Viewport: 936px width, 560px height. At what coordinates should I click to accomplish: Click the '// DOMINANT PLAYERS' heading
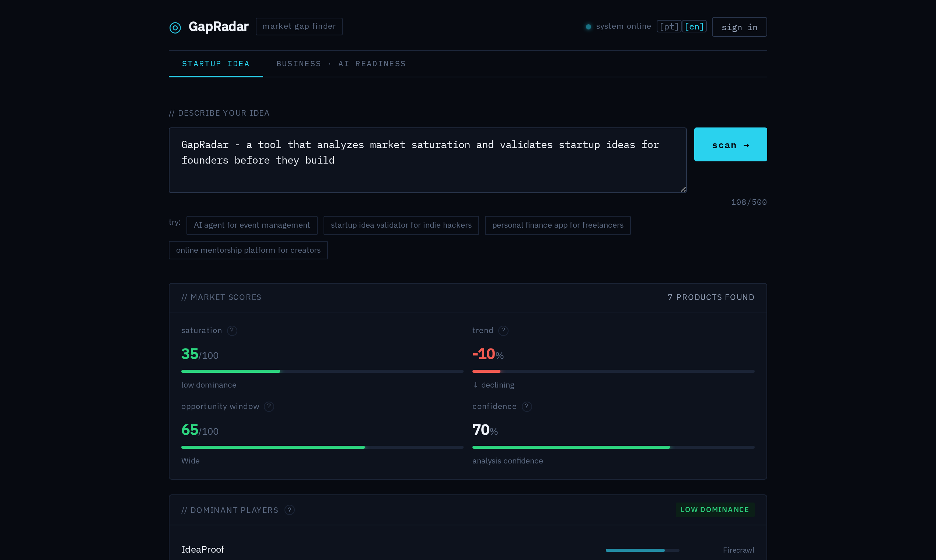pos(230,510)
